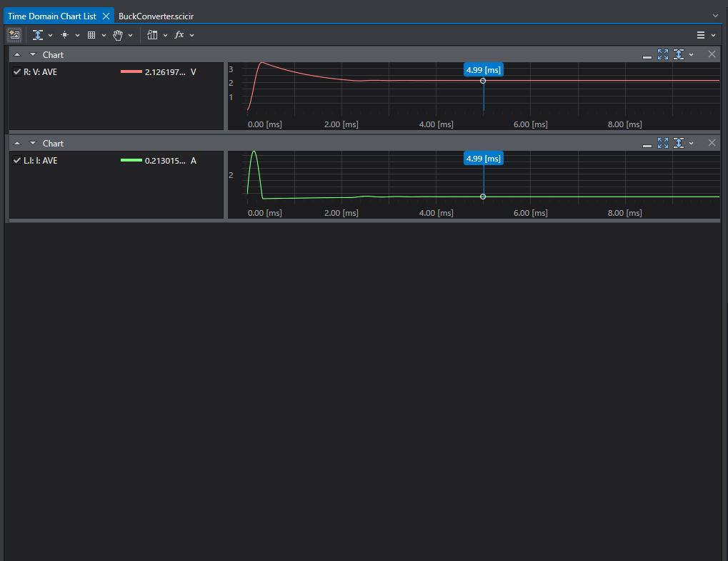Open tab list chevron at top right
This screenshot has width=728, height=561.
click(715, 16)
